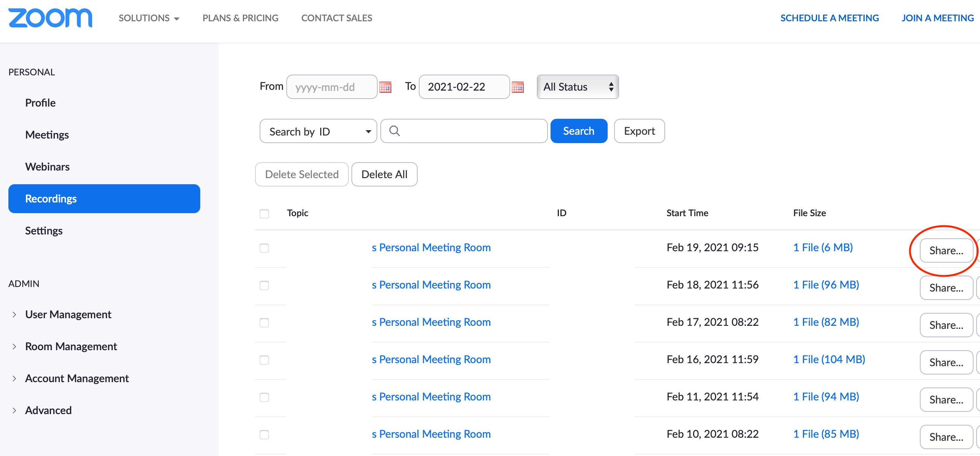Image resolution: width=980 pixels, height=456 pixels.
Task: Expand User Management chevron
Action: pos(14,314)
